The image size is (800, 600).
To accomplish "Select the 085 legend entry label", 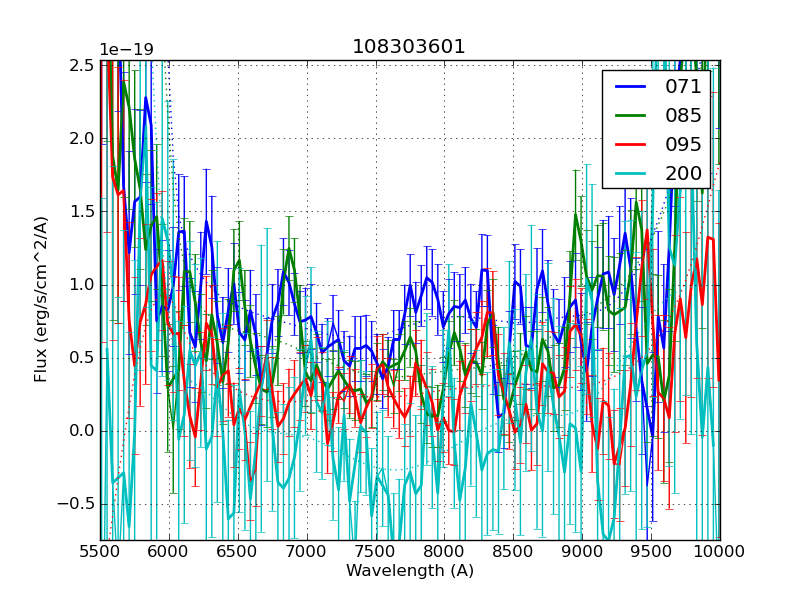I will [683, 115].
